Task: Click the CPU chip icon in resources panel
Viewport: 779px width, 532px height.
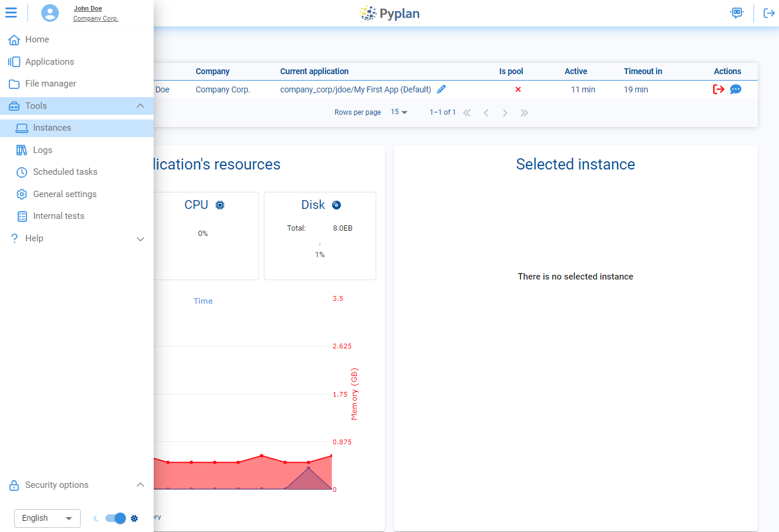Action: click(220, 204)
